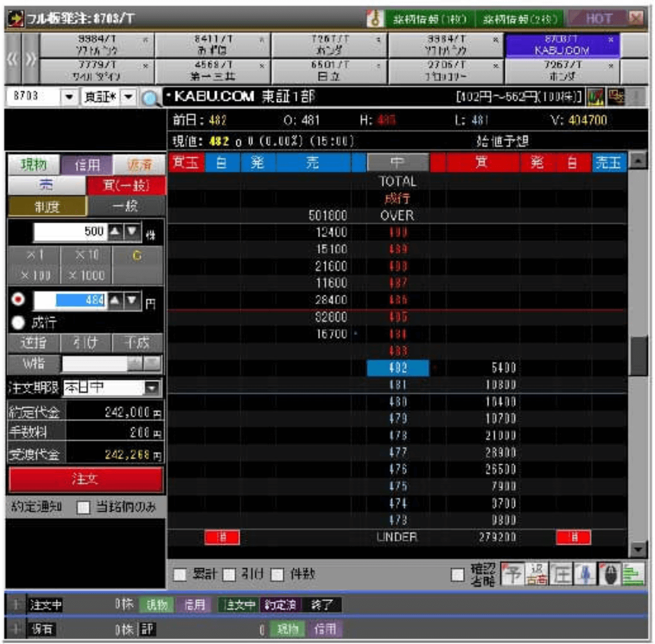The image size is (655, 644).
Task: Click the stock code field 8703
Action: click(x=33, y=97)
